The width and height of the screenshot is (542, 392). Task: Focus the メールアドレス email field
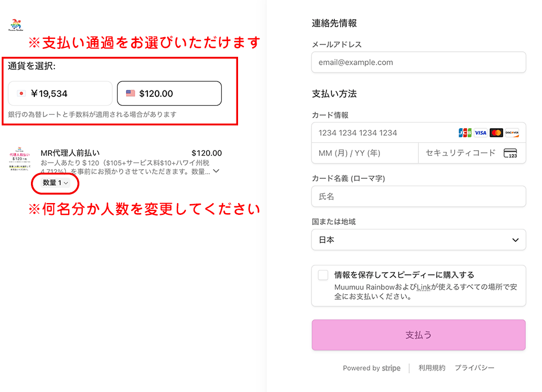[x=418, y=62]
